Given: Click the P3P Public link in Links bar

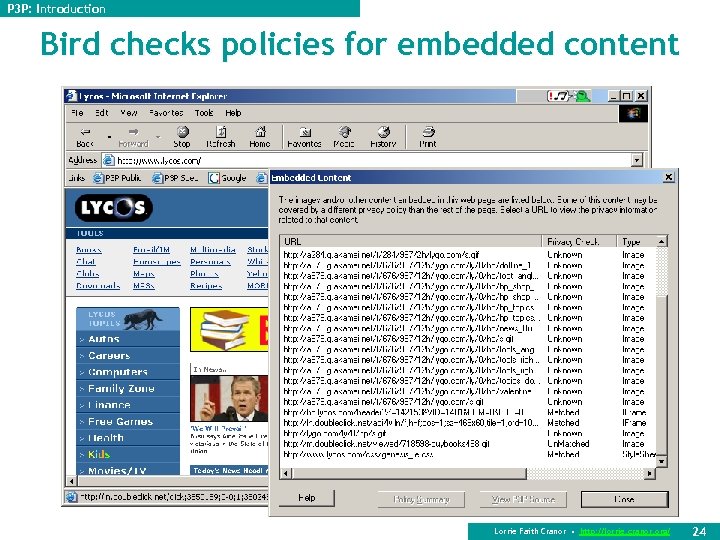Looking at the screenshot, I should tap(117, 178).
